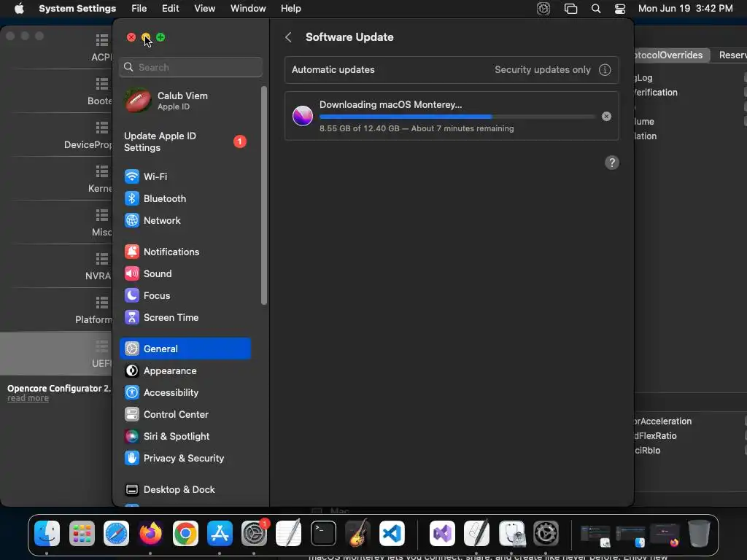The height and width of the screenshot is (560, 747).
Task: Click the info icon beside Security updates only
Action: [605, 69]
